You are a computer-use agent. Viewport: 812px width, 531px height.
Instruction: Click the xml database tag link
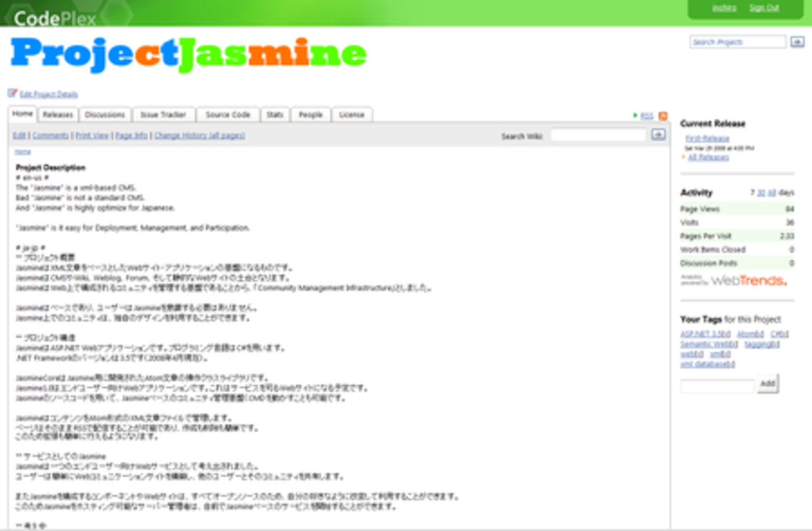point(703,364)
